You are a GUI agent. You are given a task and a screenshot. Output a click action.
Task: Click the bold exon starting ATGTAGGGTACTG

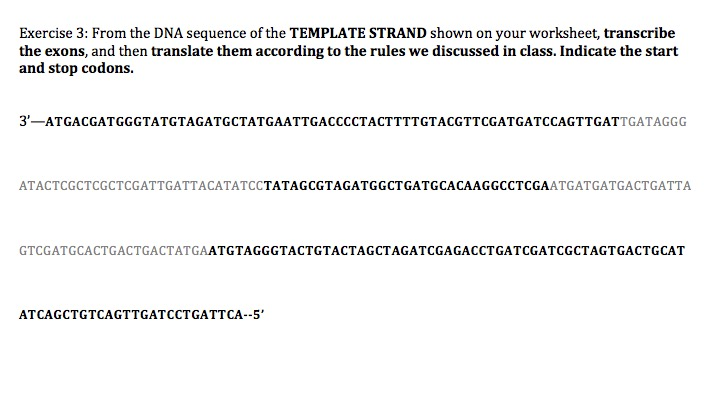pyautogui.click(x=446, y=251)
